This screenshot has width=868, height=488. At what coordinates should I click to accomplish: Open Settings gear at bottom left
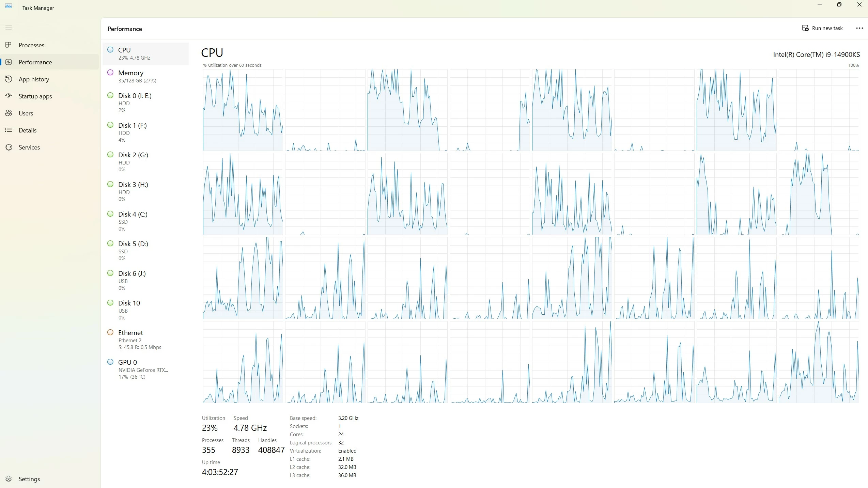9,479
